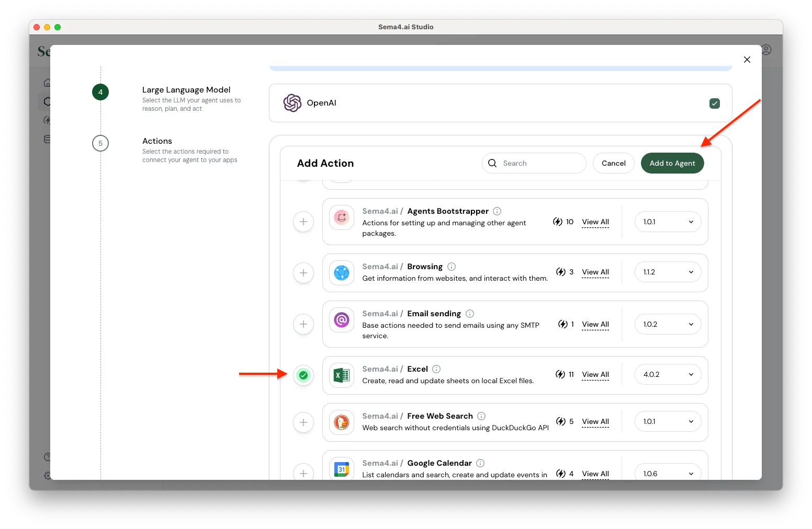Click the Browsing action package icon
The height and width of the screenshot is (529, 812).
[342, 273]
